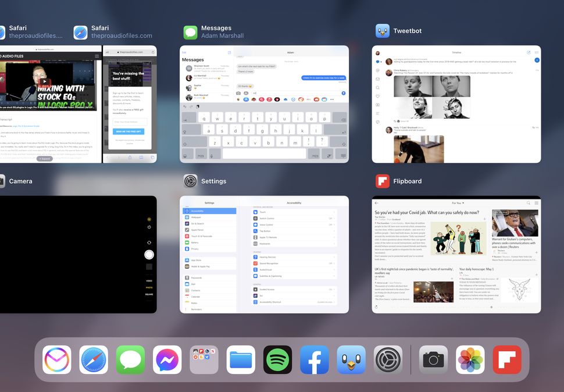Open the Mail app from the dock
The height and width of the screenshot is (392, 564).
pyautogui.click(x=56, y=359)
